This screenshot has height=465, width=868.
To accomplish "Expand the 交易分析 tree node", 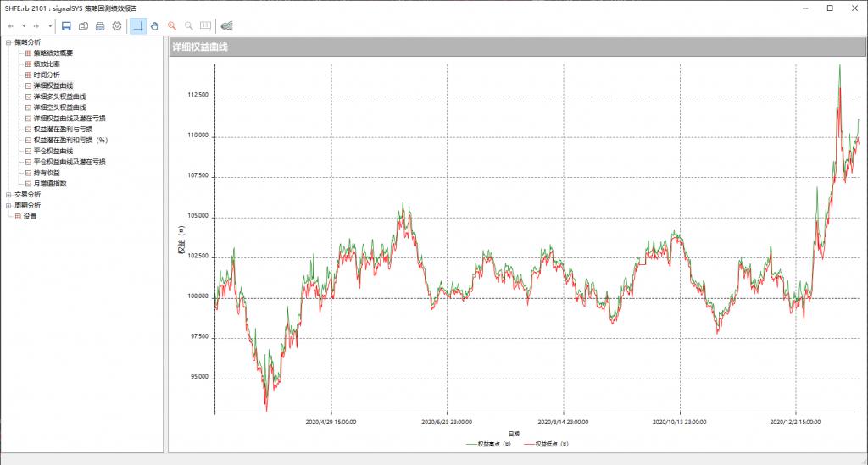I will coord(8,195).
